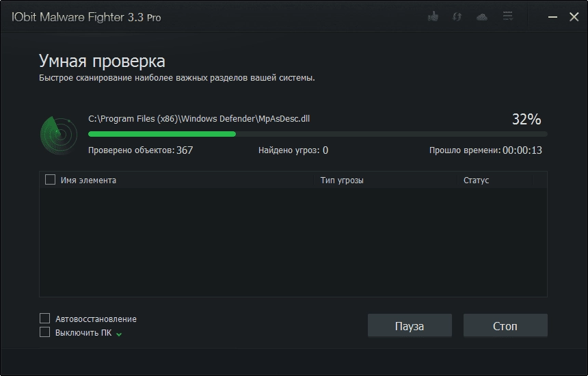Sort by Тип угрозы column header

point(342,180)
